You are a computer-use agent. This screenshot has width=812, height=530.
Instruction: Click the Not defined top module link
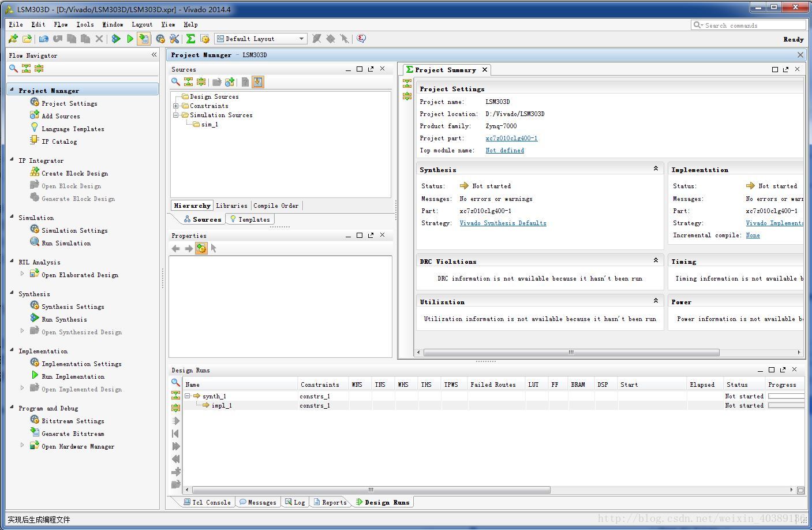(x=505, y=150)
